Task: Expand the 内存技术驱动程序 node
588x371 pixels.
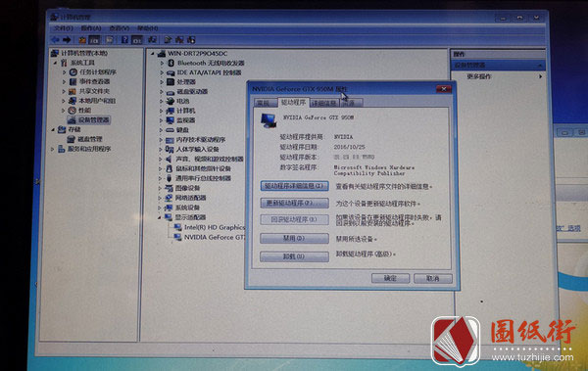Action: coord(161,140)
